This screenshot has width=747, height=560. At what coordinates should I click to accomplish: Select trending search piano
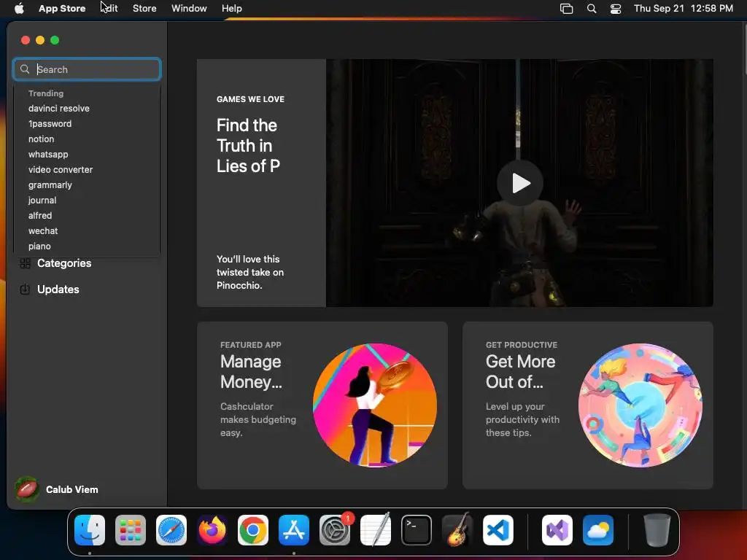39,246
